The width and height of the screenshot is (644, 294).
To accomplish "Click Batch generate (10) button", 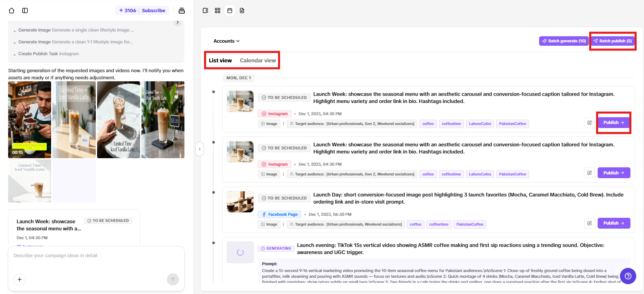I will point(564,41).
